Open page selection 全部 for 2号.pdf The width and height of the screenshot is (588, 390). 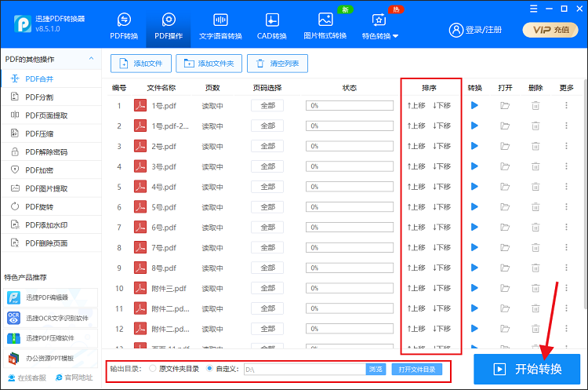[x=267, y=147]
